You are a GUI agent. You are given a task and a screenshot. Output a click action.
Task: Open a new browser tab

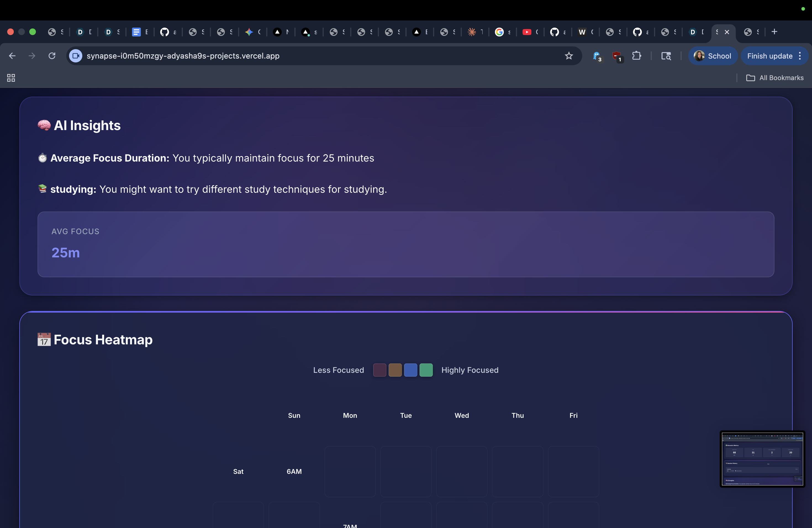[x=774, y=32]
